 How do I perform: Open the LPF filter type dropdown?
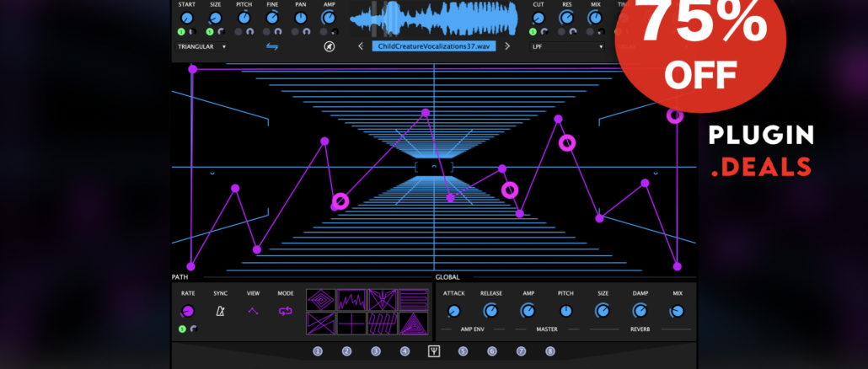566,46
